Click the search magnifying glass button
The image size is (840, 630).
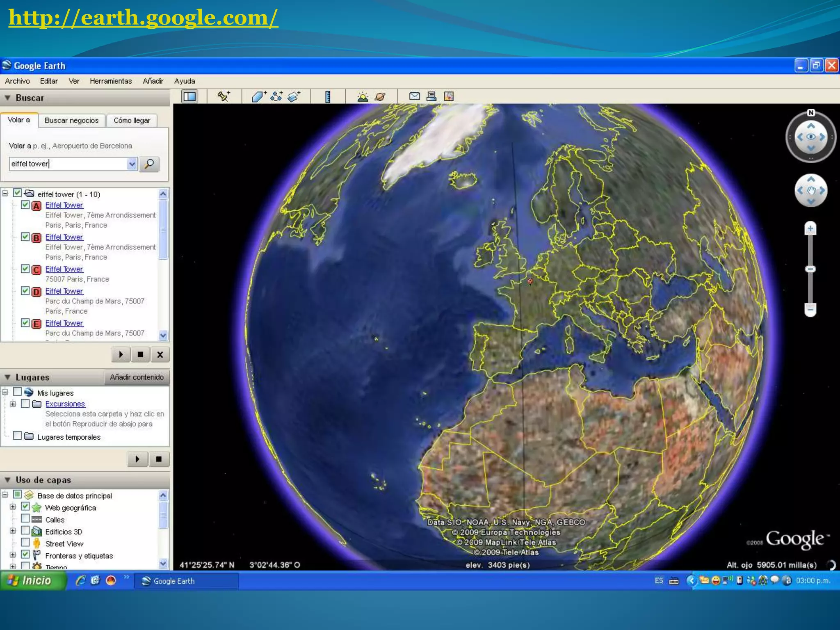(149, 164)
